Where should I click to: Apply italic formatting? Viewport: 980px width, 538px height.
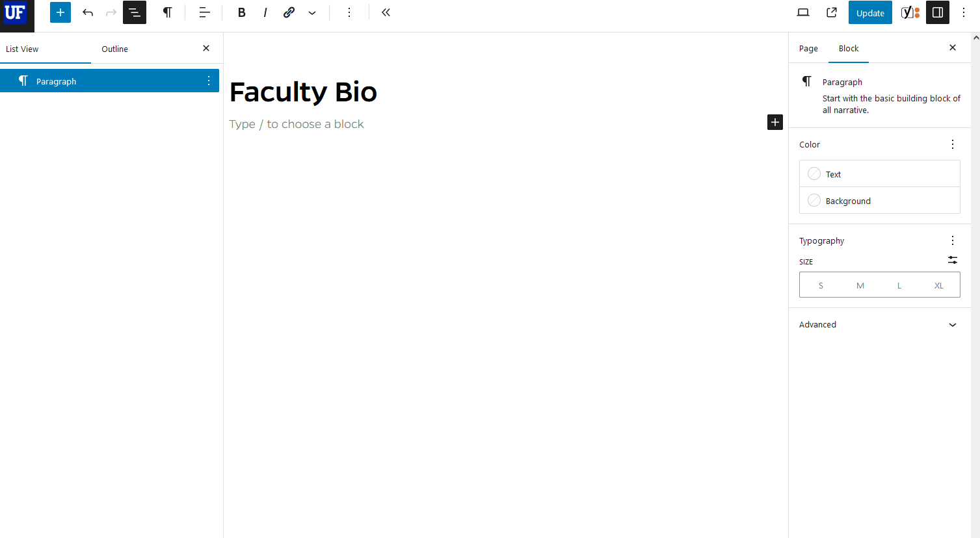coord(265,12)
